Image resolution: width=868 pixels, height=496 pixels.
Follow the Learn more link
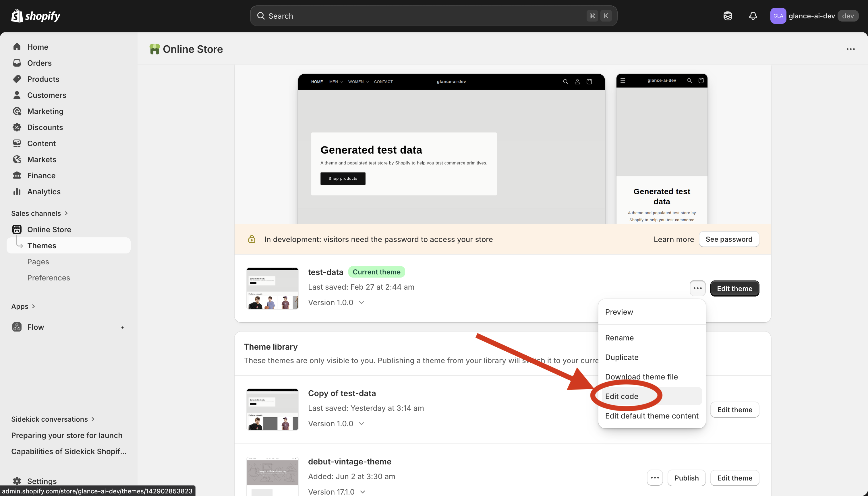point(674,239)
